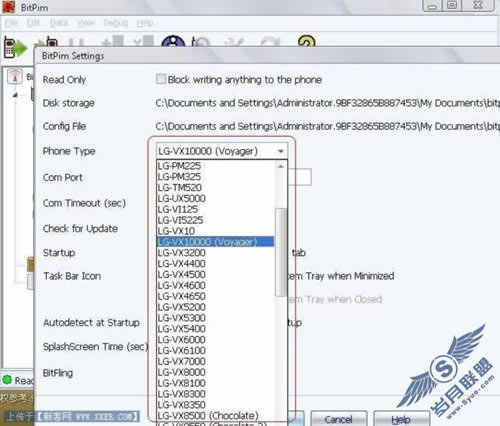Choose LG-VX5300 phone type
This screenshot has width=500, height=426.
(x=215, y=318)
